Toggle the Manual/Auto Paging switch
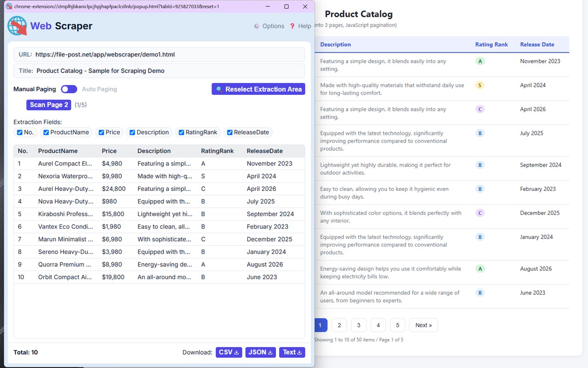This screenshot has height=368, width=588. tap(69, 89)
